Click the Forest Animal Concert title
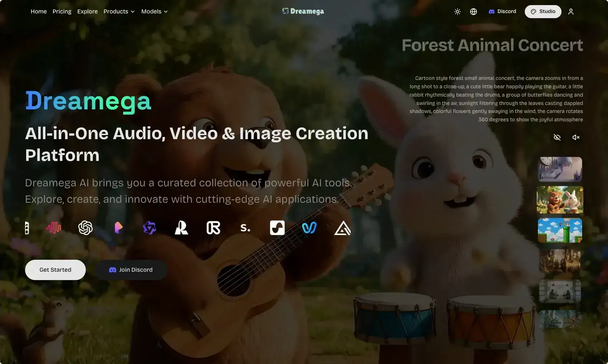The image size is (608, 364). point(492,45)
